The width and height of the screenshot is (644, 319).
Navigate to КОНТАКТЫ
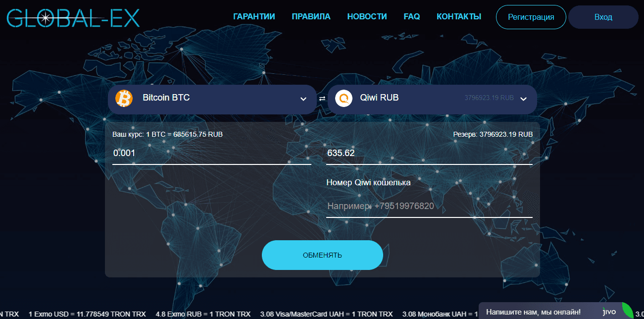click(458, 16)
